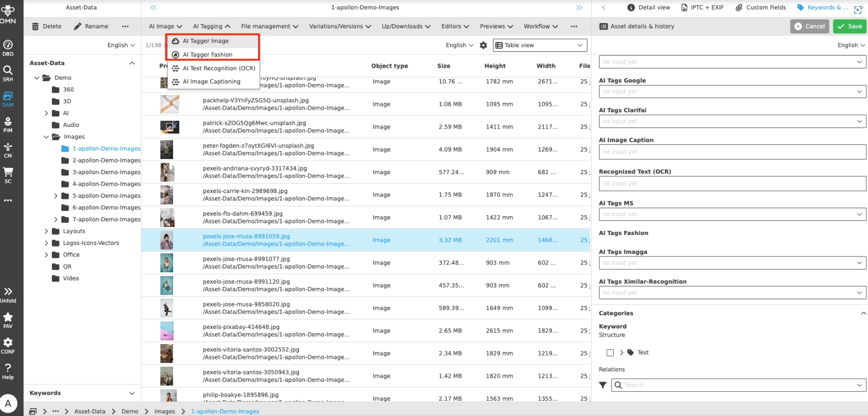Select AI Tagger Fashion menu entry
Image resolution: width=868 pixels, height=416 pixels.
208,55
